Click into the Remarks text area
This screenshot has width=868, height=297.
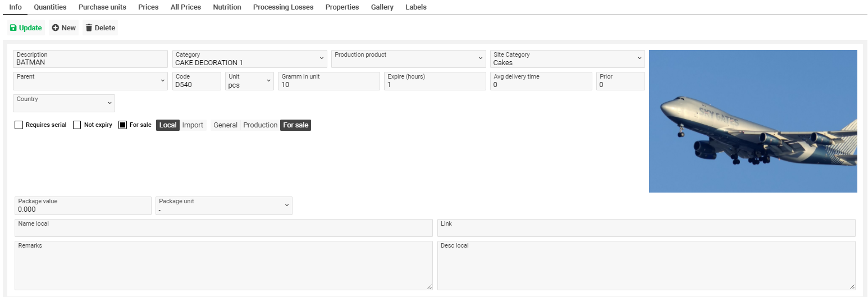(223, 266)
